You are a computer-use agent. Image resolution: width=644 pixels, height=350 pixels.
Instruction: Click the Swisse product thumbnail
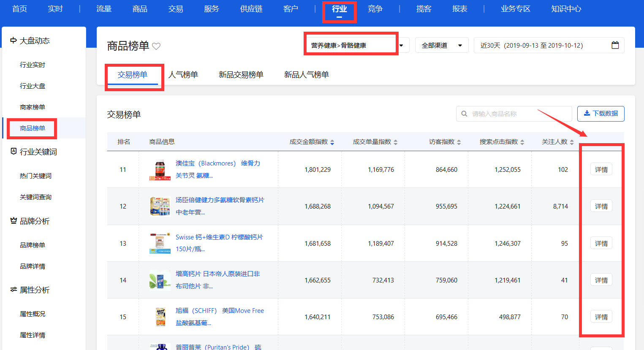pos(160,243)
